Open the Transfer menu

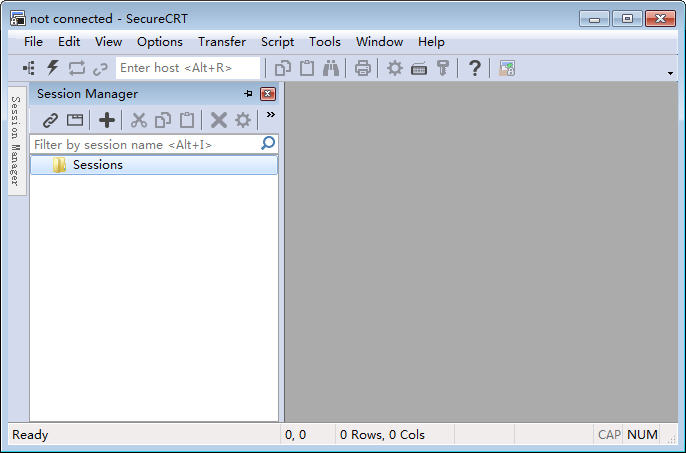tap(222, 42)
